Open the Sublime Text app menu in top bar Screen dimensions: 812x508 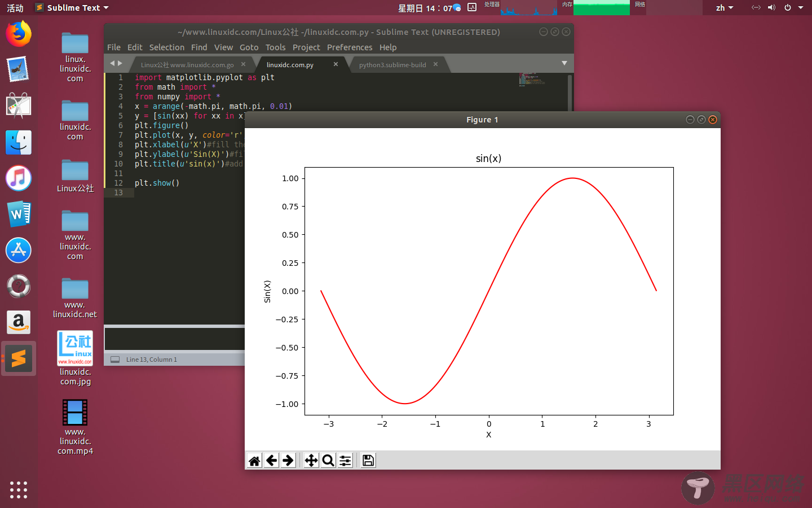72,8
